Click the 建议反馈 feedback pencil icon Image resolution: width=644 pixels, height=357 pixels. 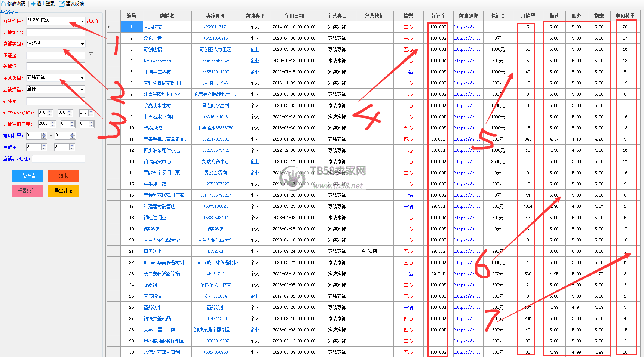click(62, 4)
